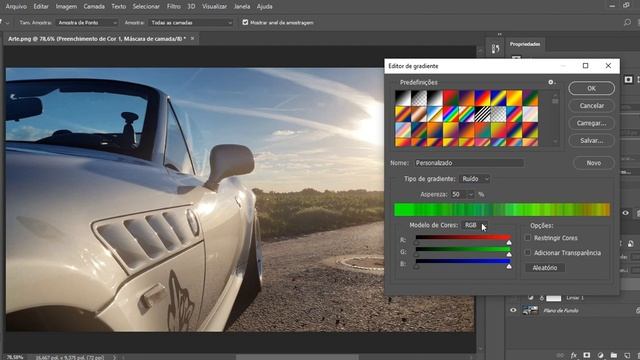Click the Aspereza value field
Viewport: 640px width, 360px height.
[x=459, y=195]
